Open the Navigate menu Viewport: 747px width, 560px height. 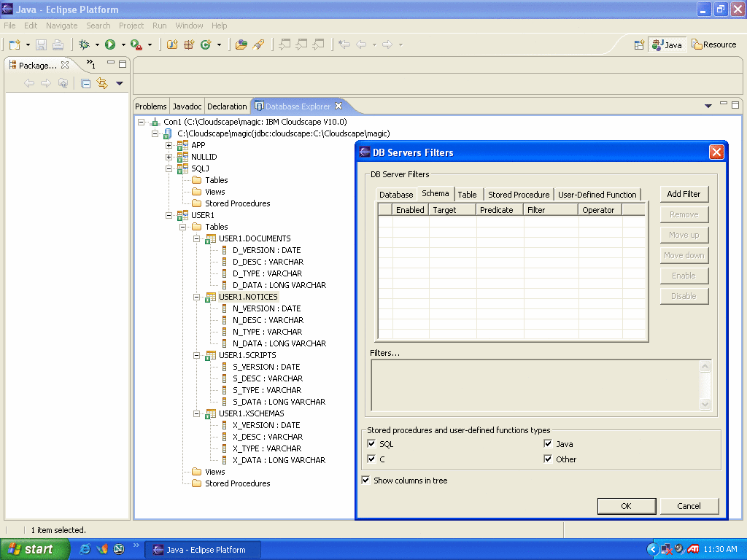point(61,26)
